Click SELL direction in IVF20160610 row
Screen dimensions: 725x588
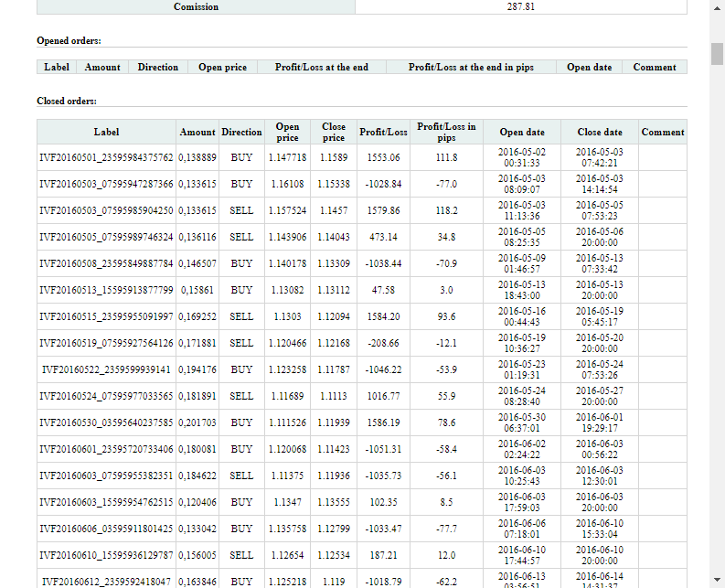point(241,555)
